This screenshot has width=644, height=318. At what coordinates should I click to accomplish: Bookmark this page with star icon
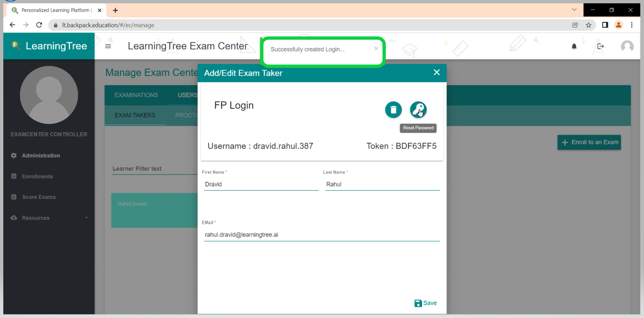[x=588, y=25]
